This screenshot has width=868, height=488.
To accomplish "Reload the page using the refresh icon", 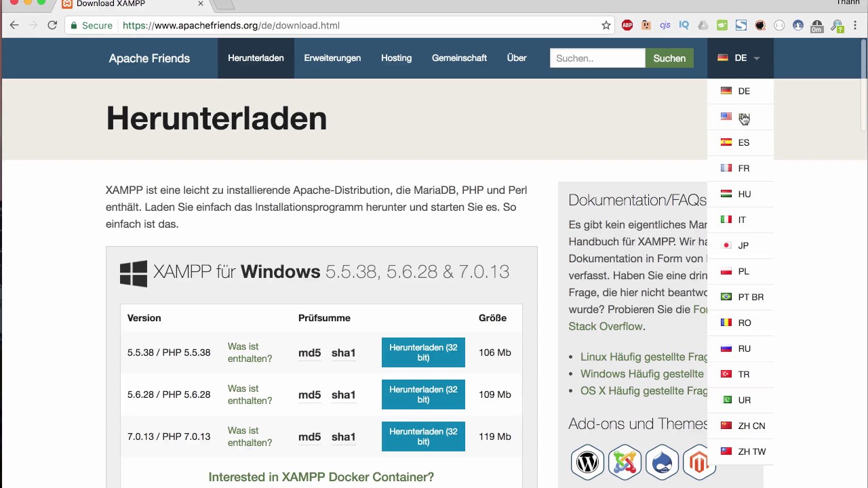I will tap(52, 25).
